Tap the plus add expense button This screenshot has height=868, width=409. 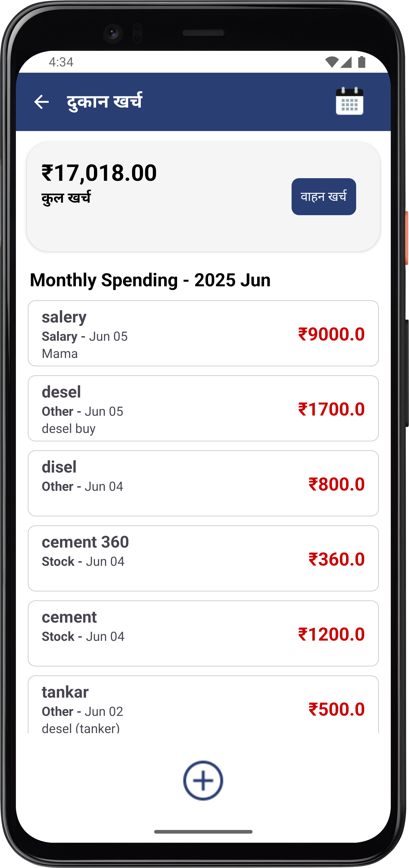click(x=203, y=780)
